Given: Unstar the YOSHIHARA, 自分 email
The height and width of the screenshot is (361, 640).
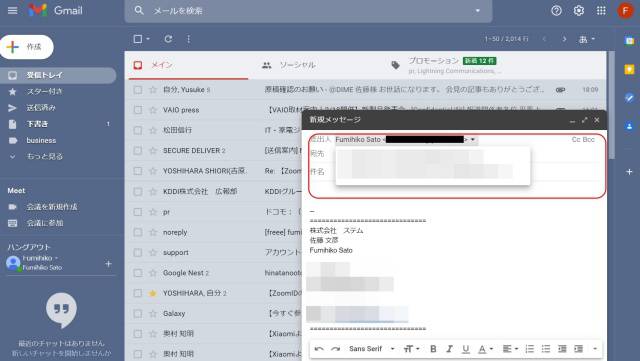Looking at the screenshot, I should pos(153,293).
